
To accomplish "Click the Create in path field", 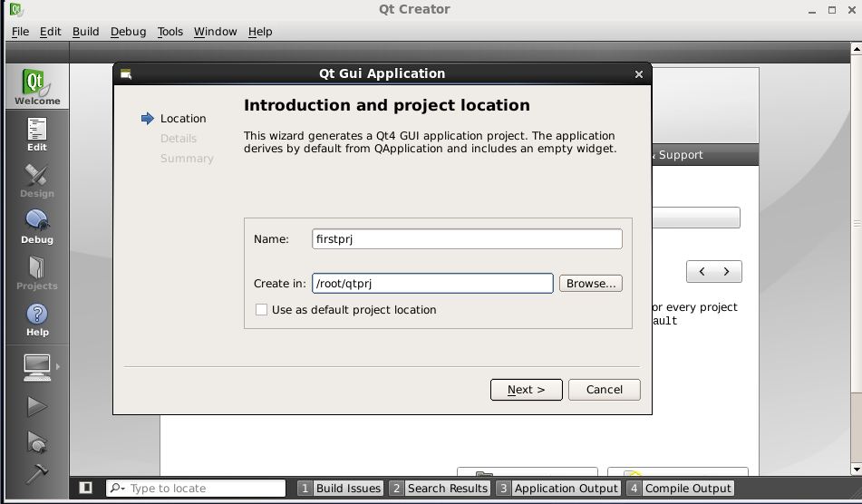I will pyautogui.click(x=432, y=284).
